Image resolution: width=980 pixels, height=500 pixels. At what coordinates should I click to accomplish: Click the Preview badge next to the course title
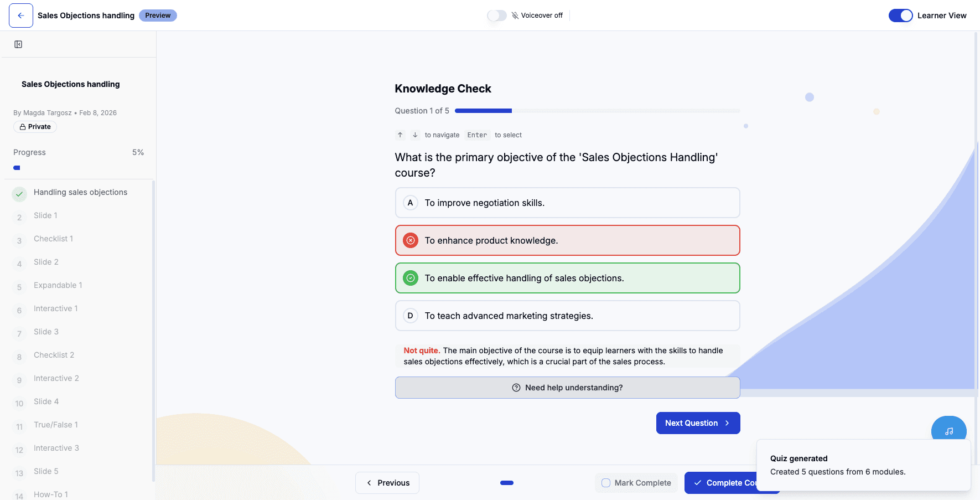(x=158, y=16)
